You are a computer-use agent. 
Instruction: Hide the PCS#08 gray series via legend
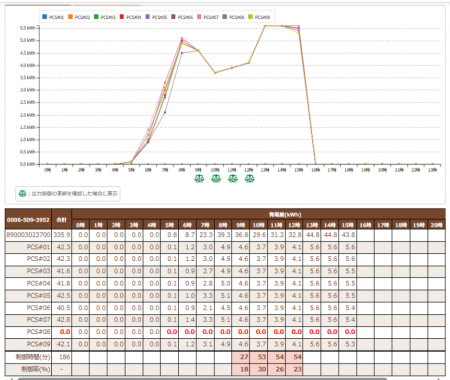click(x=233, y=17)
